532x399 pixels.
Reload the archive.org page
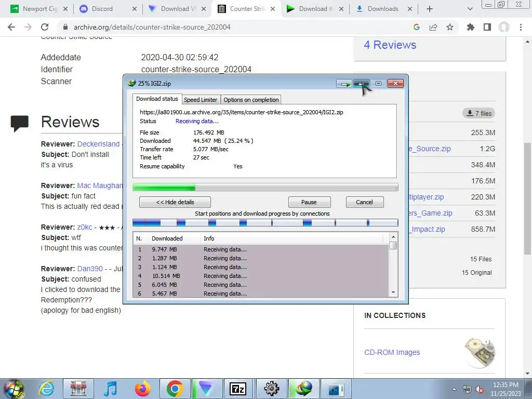(x=45, y=27)
